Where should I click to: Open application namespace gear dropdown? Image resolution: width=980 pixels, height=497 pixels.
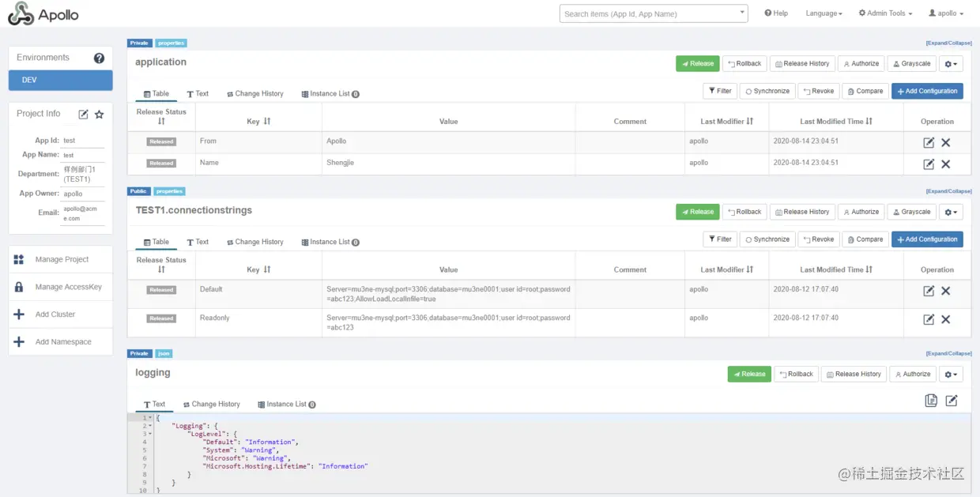coord(951,64)
